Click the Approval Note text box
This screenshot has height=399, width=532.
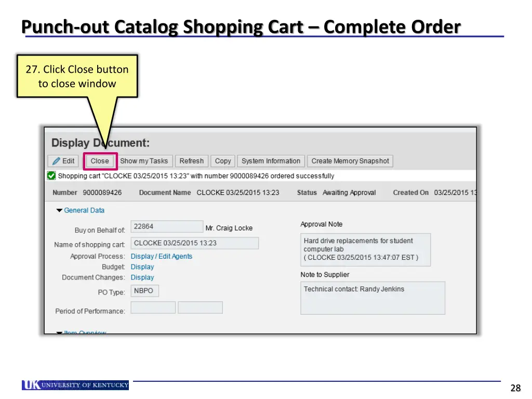click(365, 249)
